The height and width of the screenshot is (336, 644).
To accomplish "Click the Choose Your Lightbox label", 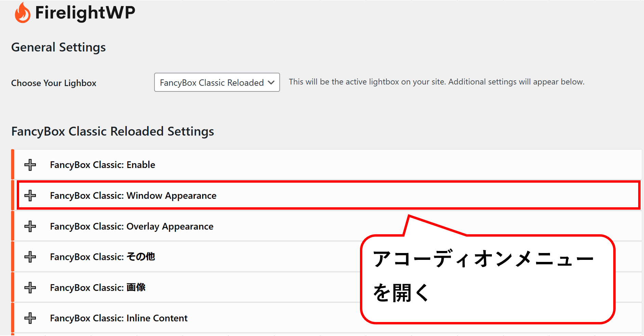I will coord(54,83).
